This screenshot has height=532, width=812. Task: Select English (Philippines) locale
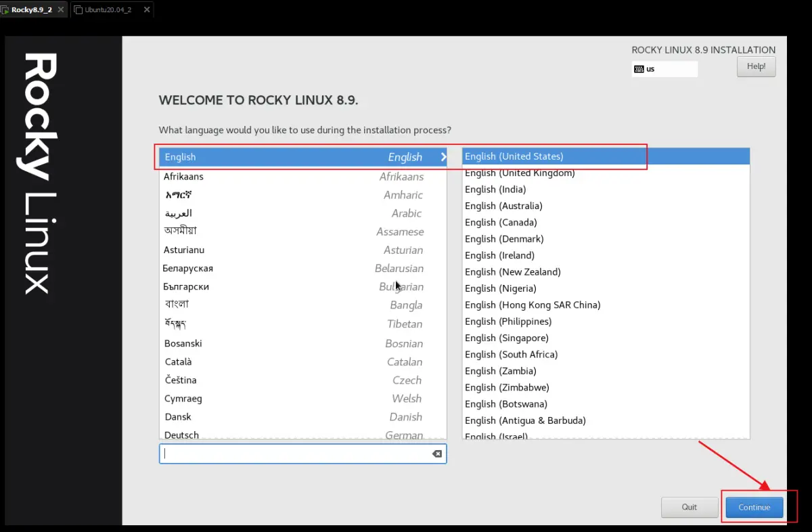click(606, 322)
